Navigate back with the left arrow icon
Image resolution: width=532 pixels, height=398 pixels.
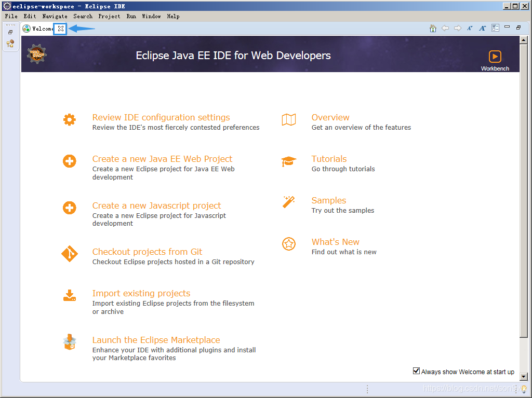tap(445, 28)
